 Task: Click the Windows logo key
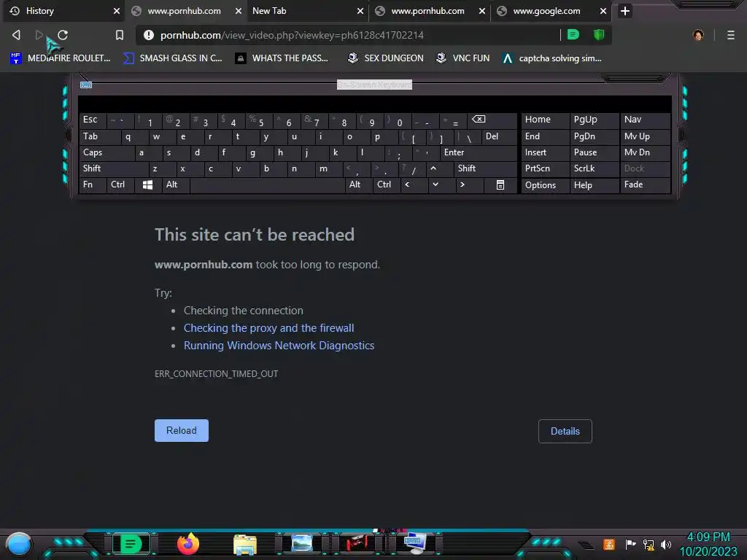(147, 184)
